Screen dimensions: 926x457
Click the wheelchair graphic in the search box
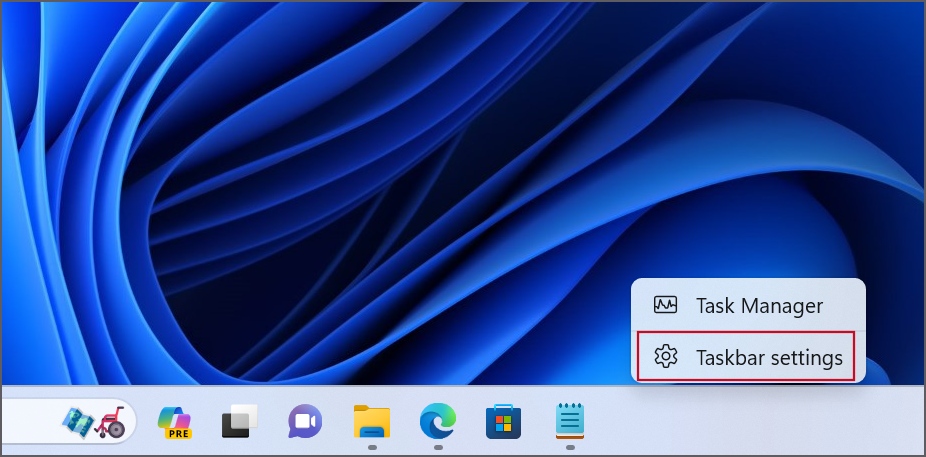click(111, 423)
